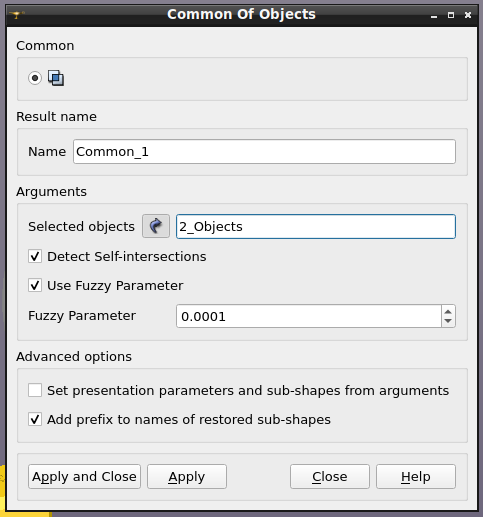Toggle Add prefix to names of restored sub-shapes
The image size is (483, 517).
[35, 419]
